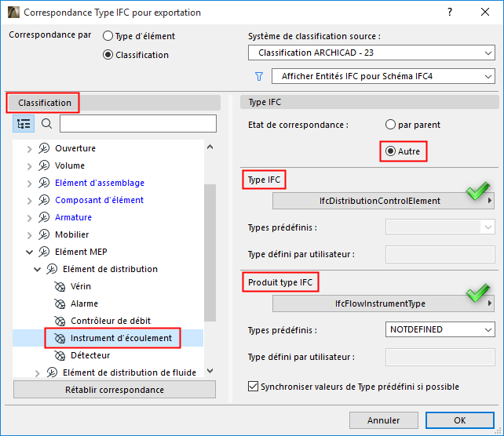
Task: Click the Annuler button
Action: point(383,420)
